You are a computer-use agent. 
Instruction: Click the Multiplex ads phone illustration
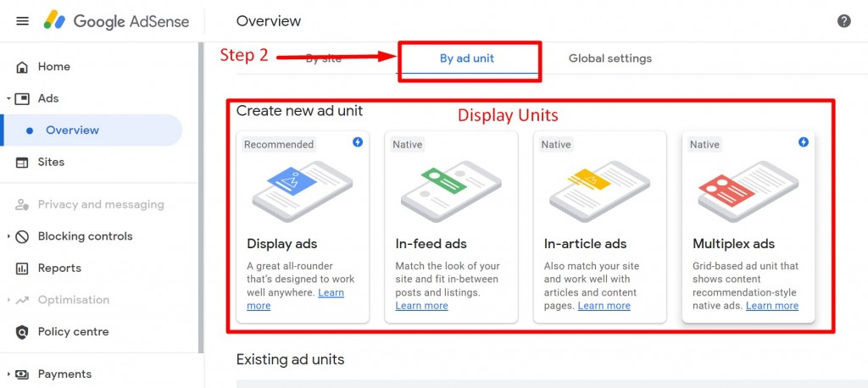pyautogui.click(x=748, y=191)
